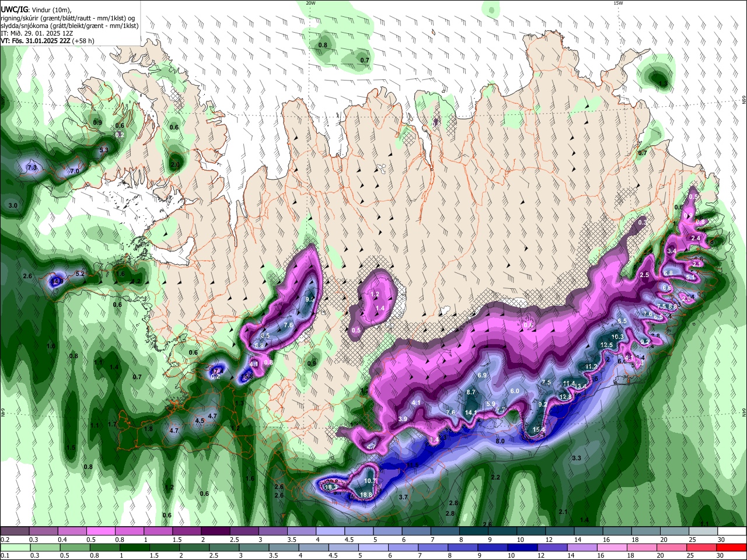The image size is (747, 560).
Task: Click the 66N latitude label on the right edge
Action: [743, 100]
